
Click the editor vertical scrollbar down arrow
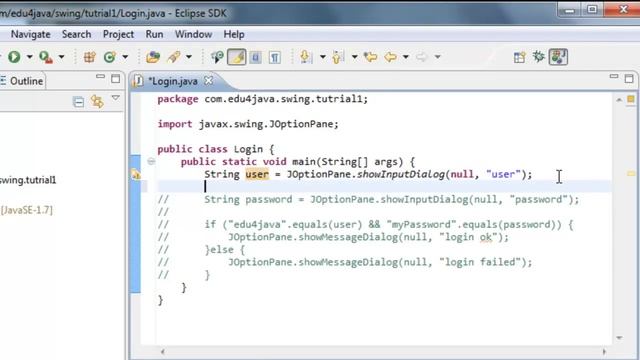pos(619,338)
